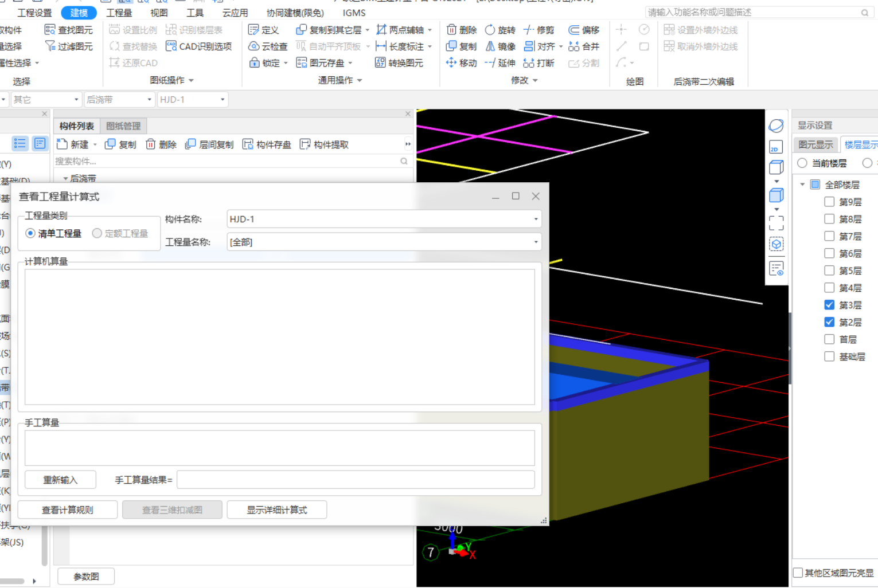Expand the 修改 group menu
The width and height of the screenshot is (878, 588).
point(525,80)
